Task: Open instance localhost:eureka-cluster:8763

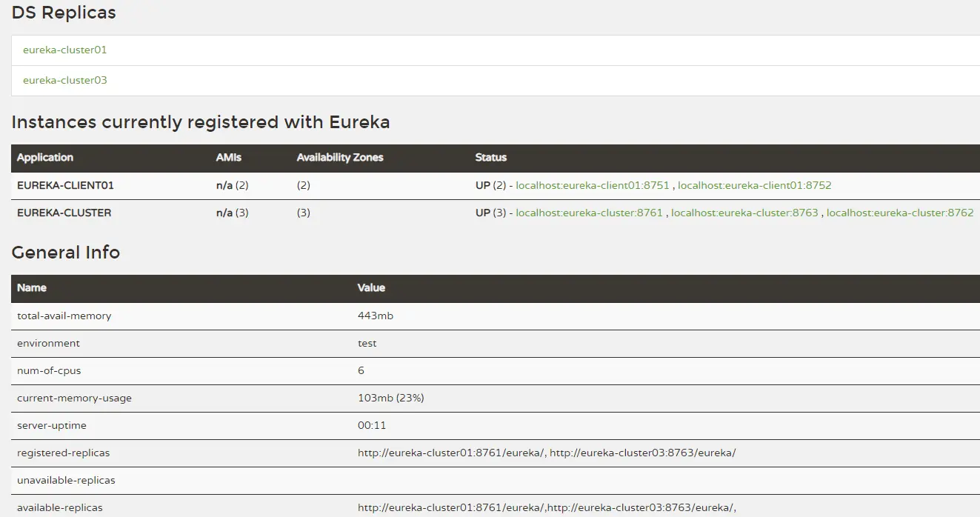Action: (744, 213)
